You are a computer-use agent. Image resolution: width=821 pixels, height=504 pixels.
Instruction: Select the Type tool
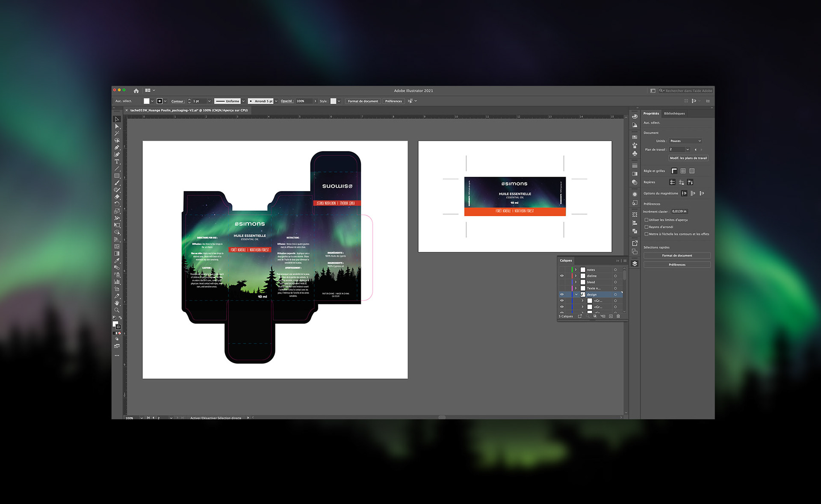tap(117, 162)
